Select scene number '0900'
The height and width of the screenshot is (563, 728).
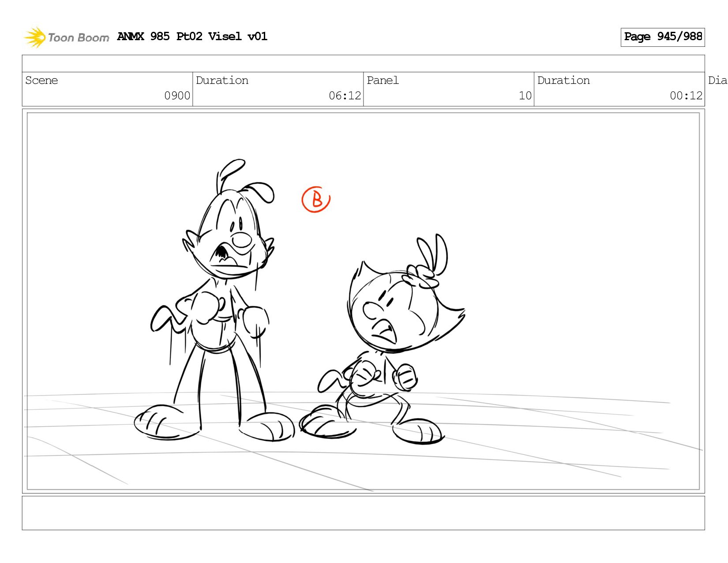tap(177, 96)
